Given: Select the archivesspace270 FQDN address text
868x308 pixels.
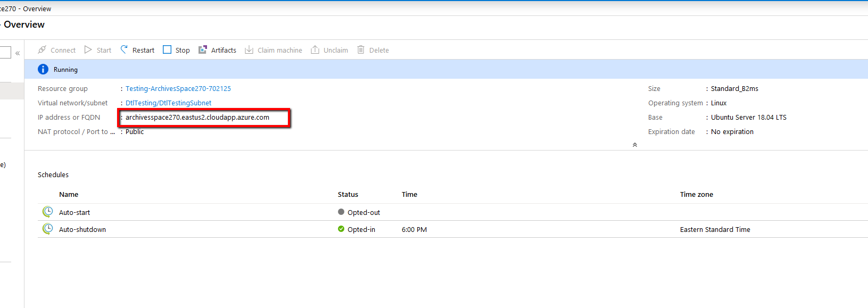Looking at the screenshot, I should pyautogui.click(x=197, y=118).
